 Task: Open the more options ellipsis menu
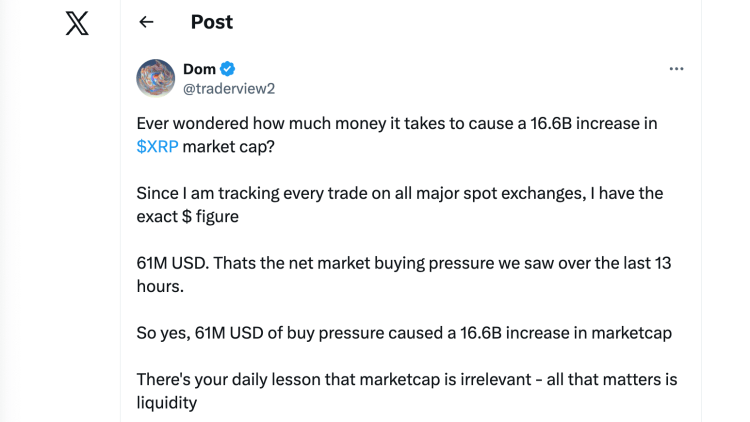[x=676, y=69]
